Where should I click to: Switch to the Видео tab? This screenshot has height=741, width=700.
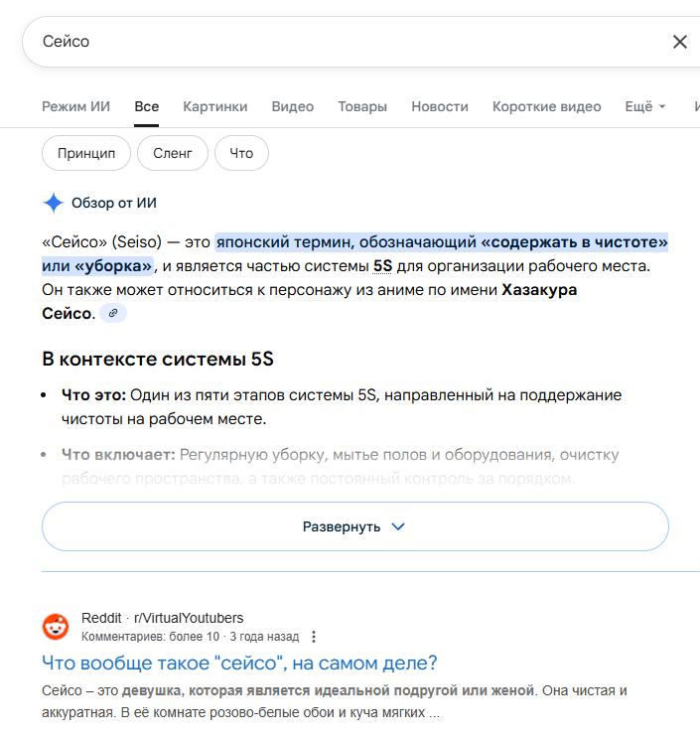pyautogui.click(x=293, y=107)
